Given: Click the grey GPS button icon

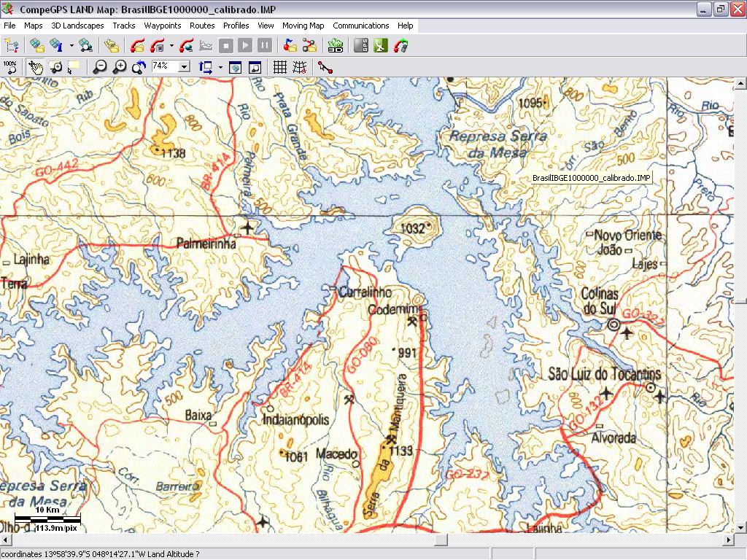Looking at the screenshot, I should [x=361, y=46].
